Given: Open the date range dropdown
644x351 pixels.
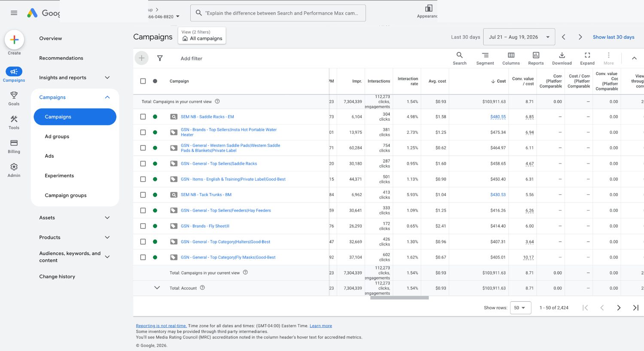Looking at the screenshot, I should pyautogui.click(x=519, y=37).
